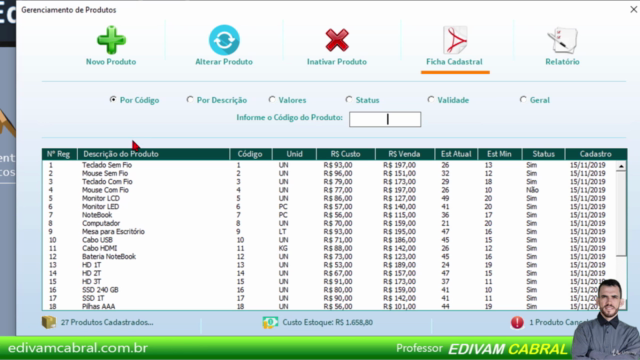Select the SSD 1T row
This screenshot has width=640, height=360.
329,298
